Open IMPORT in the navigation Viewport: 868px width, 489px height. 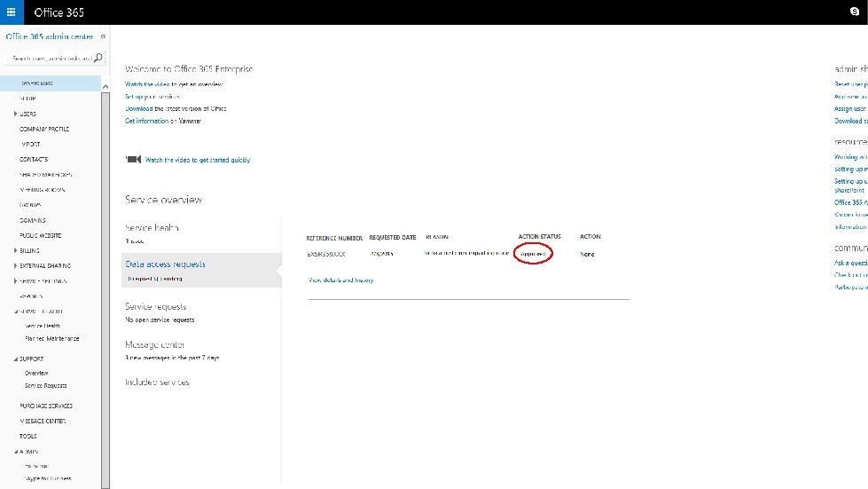point(30,144)
